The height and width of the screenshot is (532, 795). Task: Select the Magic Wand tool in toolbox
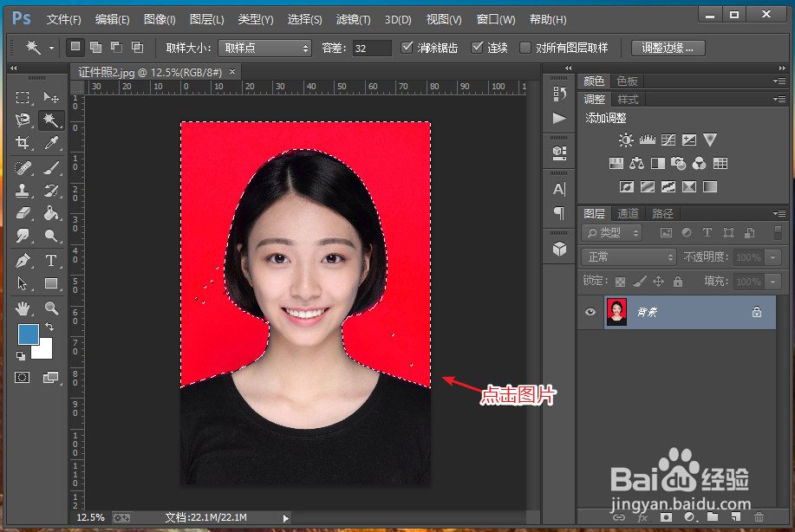point(50,120)
